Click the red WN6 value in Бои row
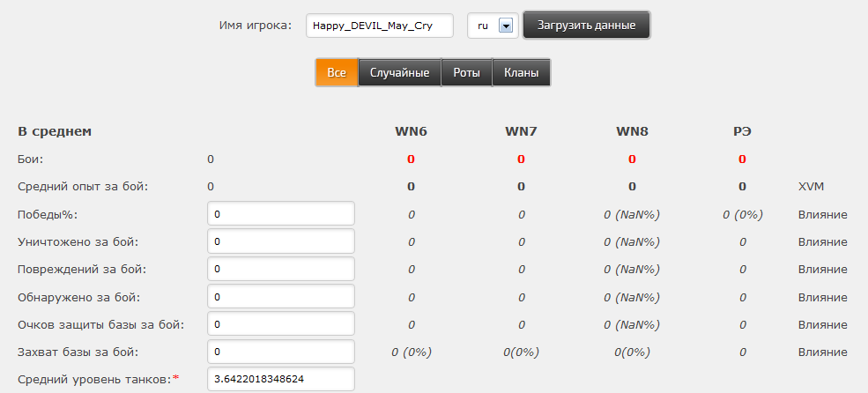Image resolution: width=868 pixels, height=393 pixels. [411, 159]
